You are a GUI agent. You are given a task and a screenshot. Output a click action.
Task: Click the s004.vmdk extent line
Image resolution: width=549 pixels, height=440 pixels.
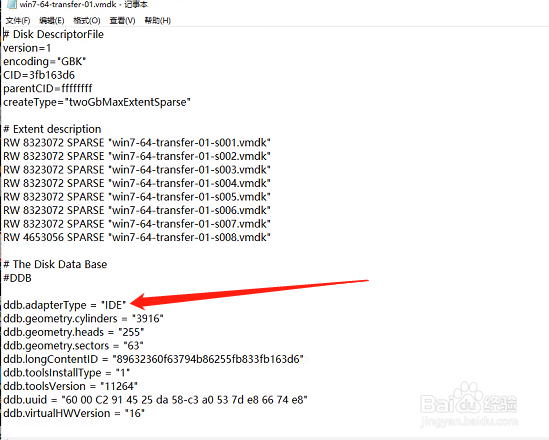pyautogui.click(x=137, y=183)
